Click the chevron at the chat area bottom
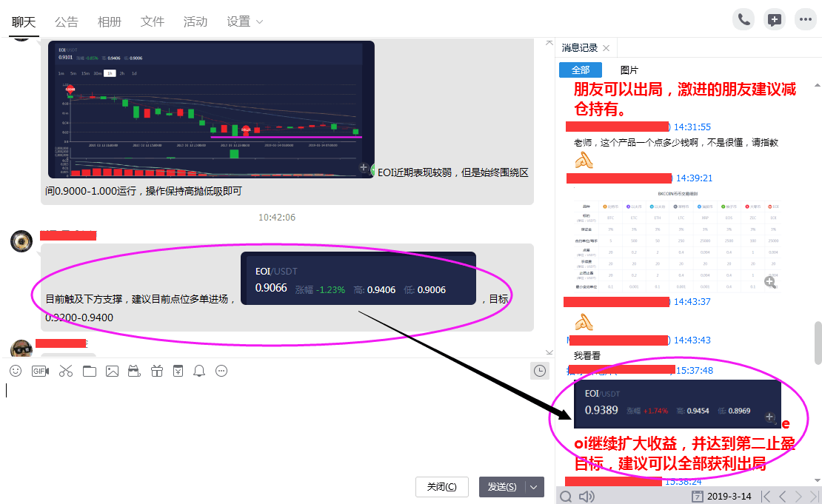This screenshot has height=504, width=822. coord(549,352)
